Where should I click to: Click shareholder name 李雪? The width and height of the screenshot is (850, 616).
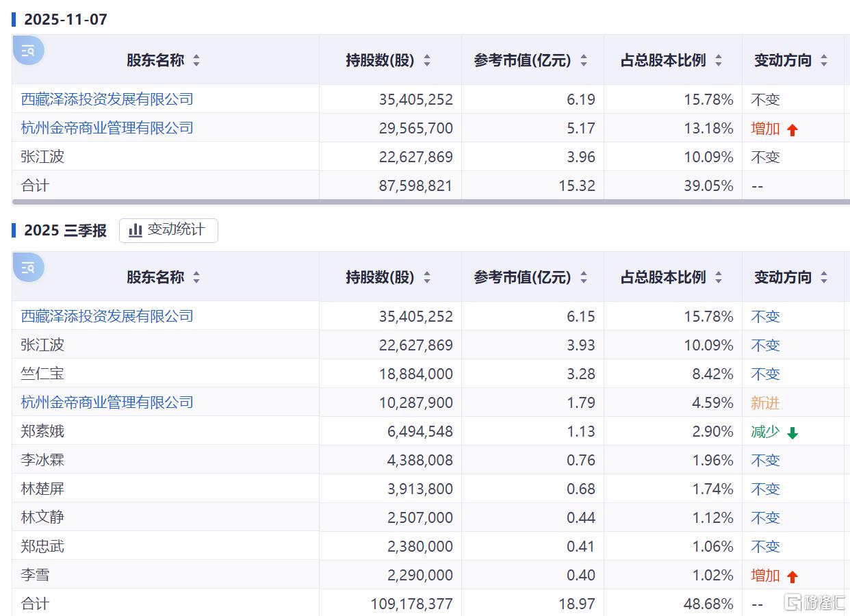tap(35, 575)
